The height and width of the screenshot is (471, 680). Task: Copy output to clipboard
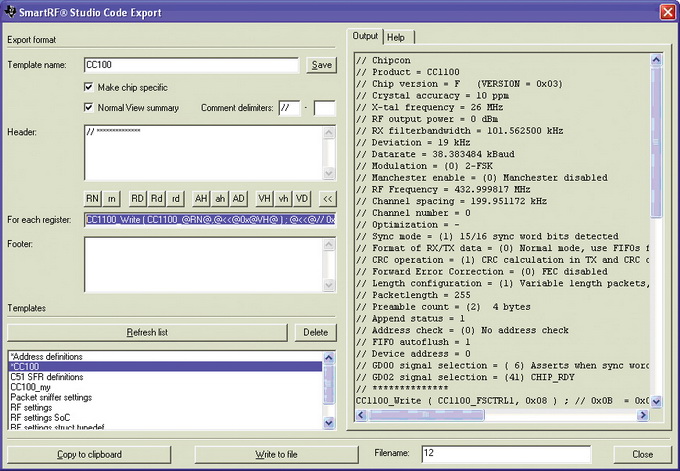89,455
